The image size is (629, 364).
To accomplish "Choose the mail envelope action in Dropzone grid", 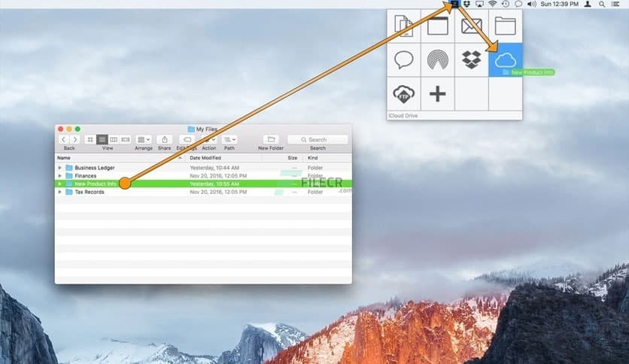I will pyautogui.click(x=471, y=26).
